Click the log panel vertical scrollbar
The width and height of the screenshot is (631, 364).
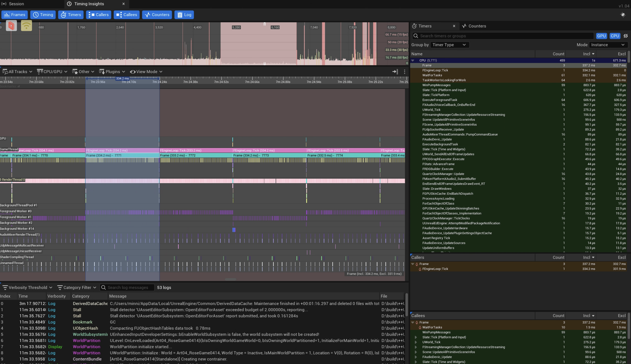pos(407,305)
